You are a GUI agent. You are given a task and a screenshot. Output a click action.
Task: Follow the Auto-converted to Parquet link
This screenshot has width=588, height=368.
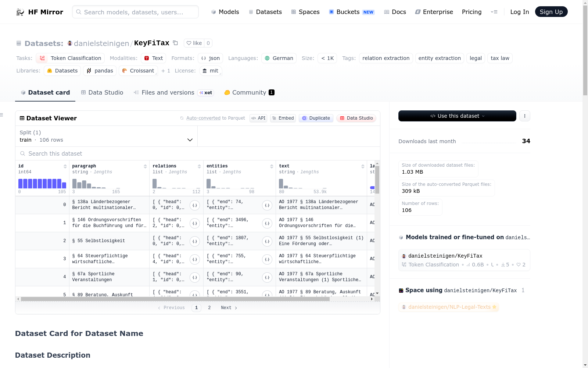pos(203,118)
